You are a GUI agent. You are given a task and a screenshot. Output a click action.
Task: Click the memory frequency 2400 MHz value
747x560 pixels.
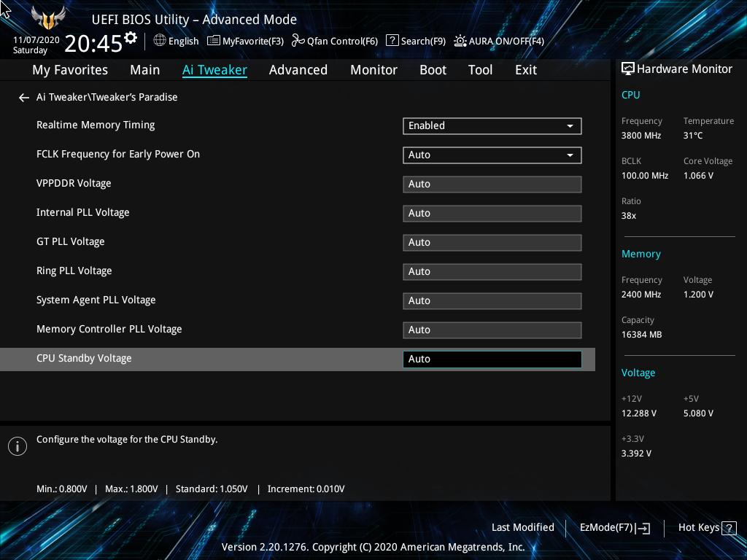641,295
